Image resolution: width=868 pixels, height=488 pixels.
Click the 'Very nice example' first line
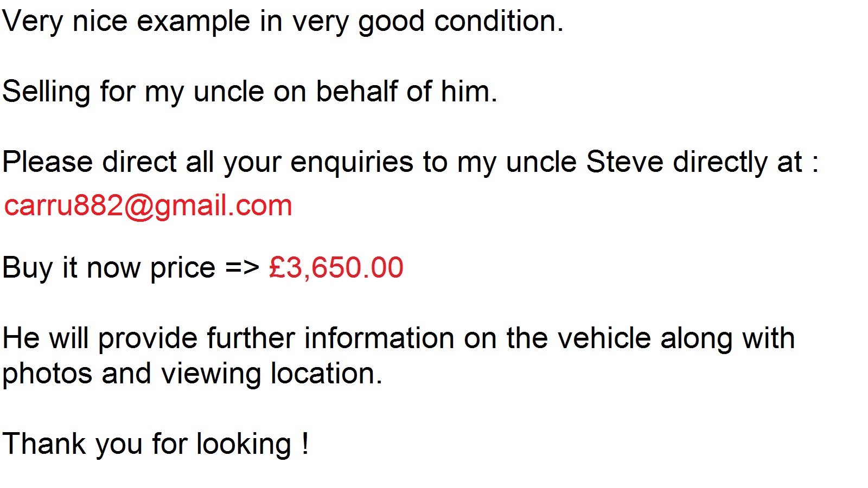283,22
